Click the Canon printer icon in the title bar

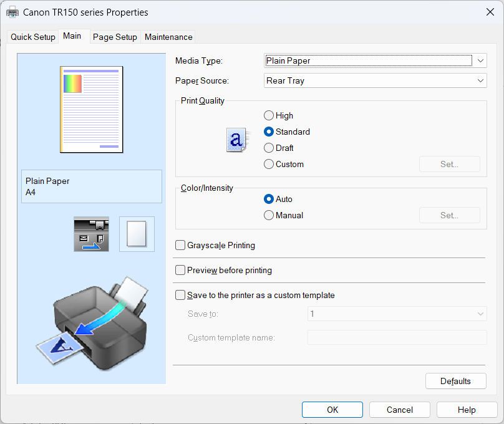coord(13,12)
